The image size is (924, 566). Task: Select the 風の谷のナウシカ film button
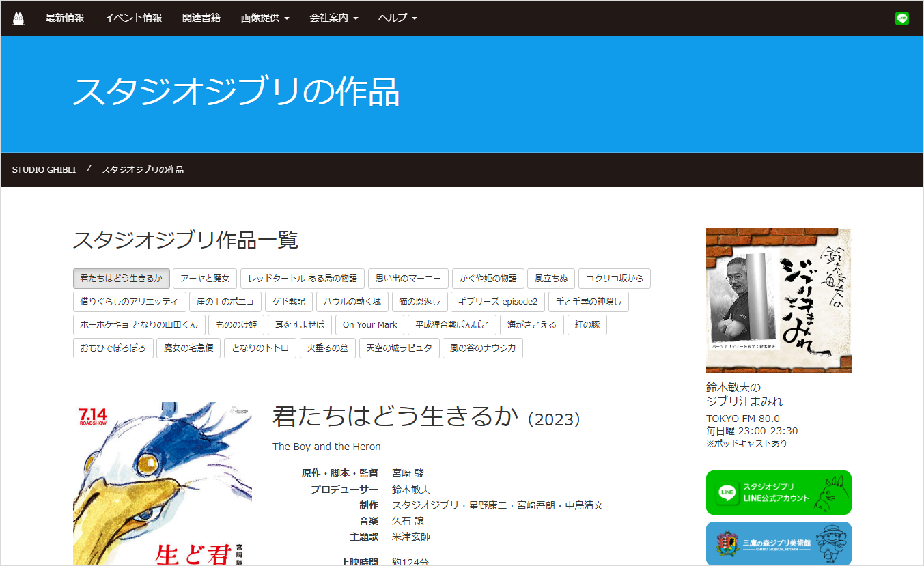(483, 348)
